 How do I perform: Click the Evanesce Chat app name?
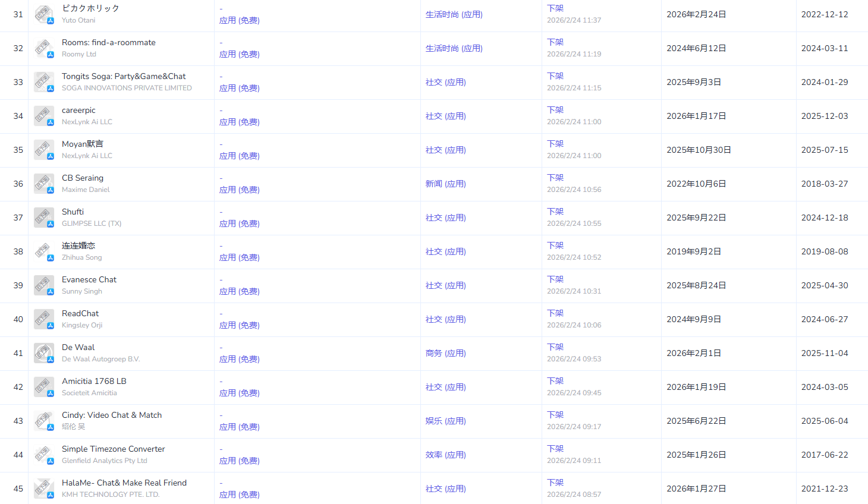click(x=89, y=279)
